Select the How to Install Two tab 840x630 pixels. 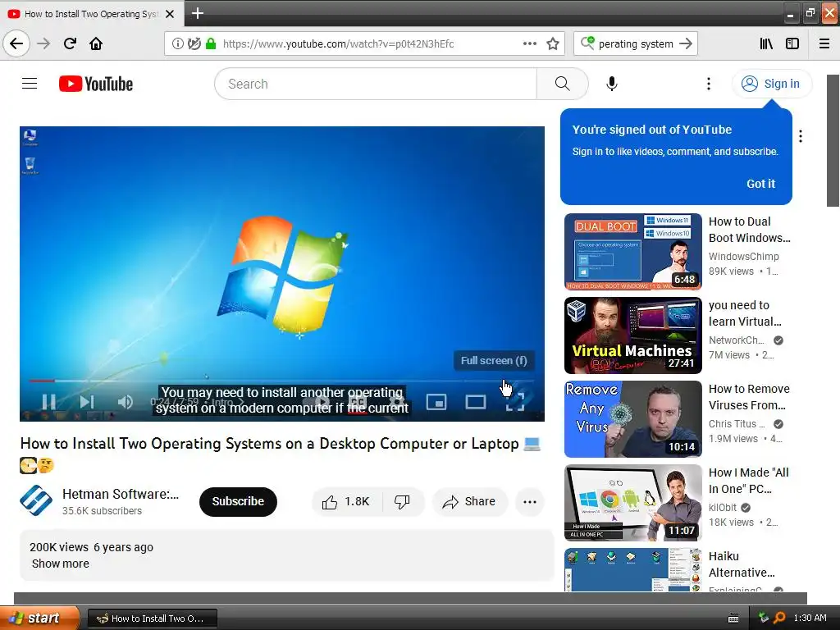click(92, 14)
